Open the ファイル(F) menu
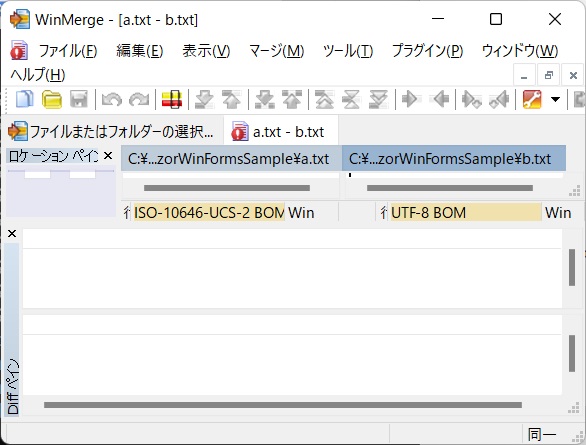Image resolution: width=586 pixels, height=445 pixels. pos(68,51)
